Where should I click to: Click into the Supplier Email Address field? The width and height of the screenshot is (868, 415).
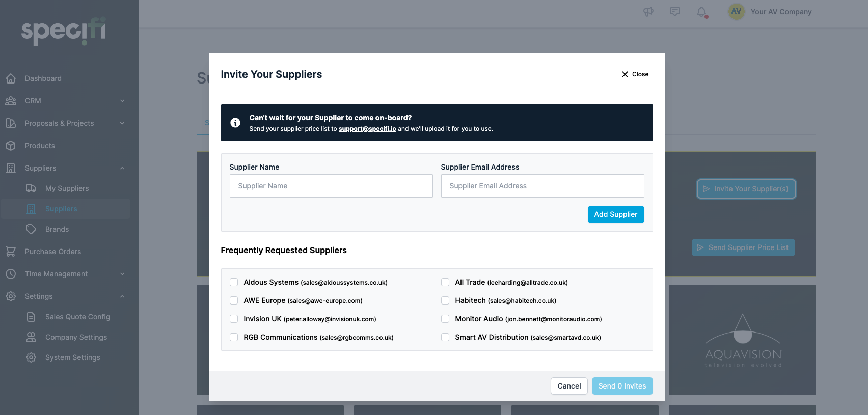point(542,186)
